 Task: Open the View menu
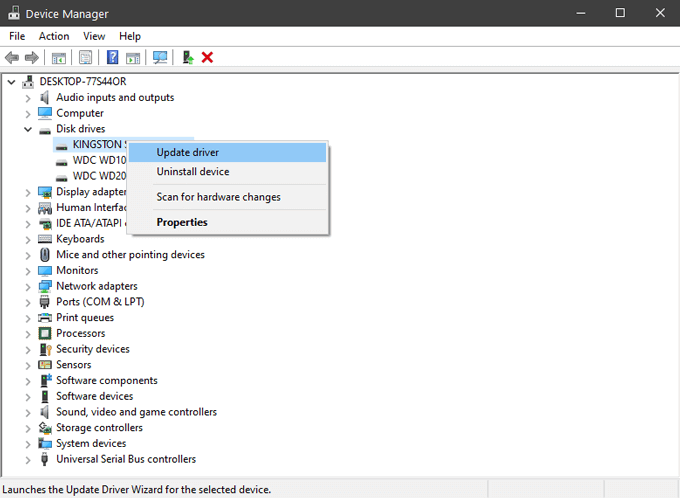(x=94, y=36)
